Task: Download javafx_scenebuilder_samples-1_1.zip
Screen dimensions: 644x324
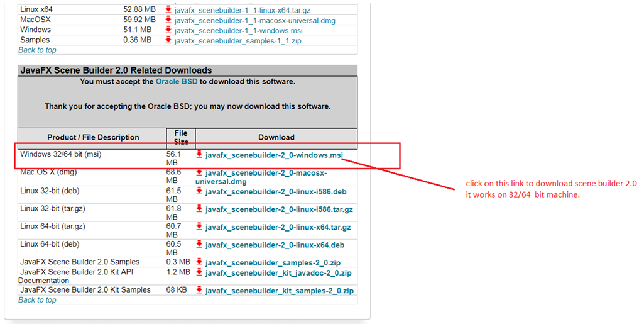Action: point(237,41)
